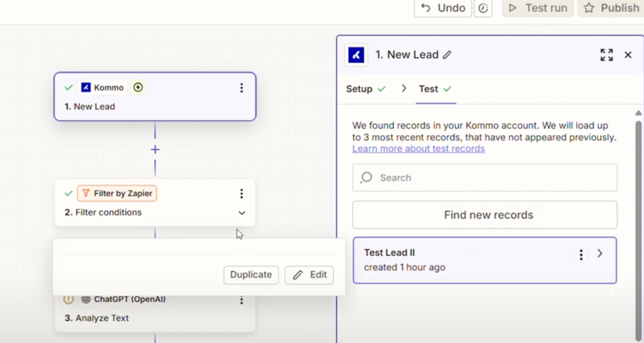Viewport: 644px width, 343px height.
Task: Open version history clock icon
Action: click(x=483, y=8)
